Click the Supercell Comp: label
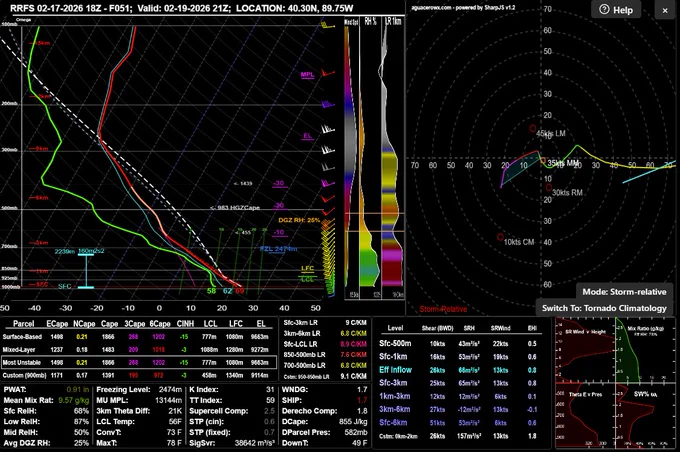680x452 pixels. pos(219,411)
